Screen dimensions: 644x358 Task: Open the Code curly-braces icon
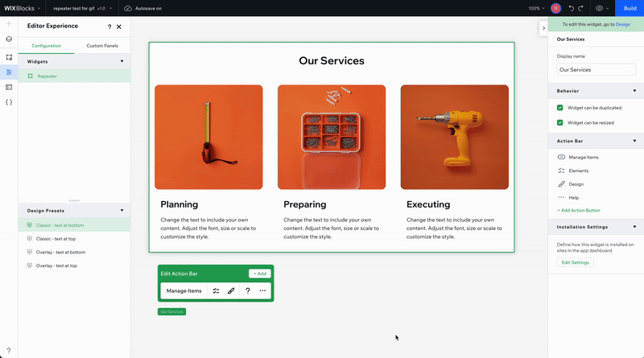tap(9, 102)
